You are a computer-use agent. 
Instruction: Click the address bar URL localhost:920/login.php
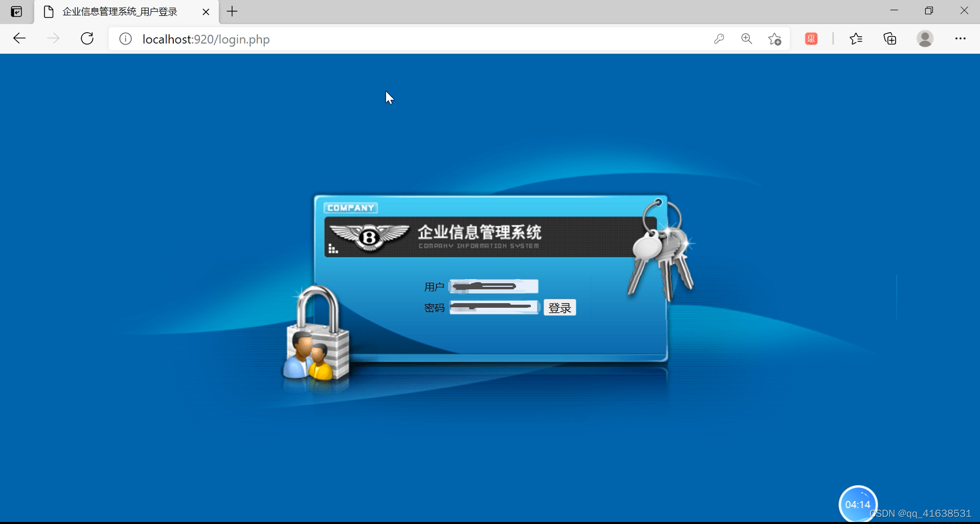coord(206,39)
